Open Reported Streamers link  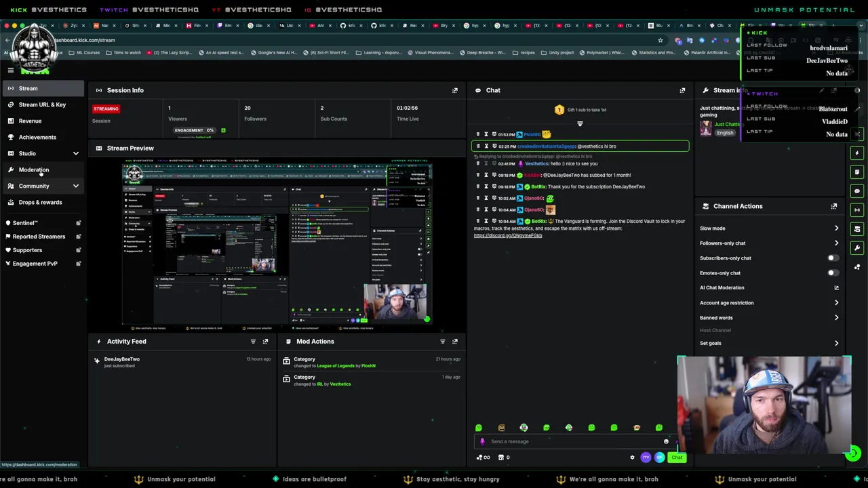43,237
